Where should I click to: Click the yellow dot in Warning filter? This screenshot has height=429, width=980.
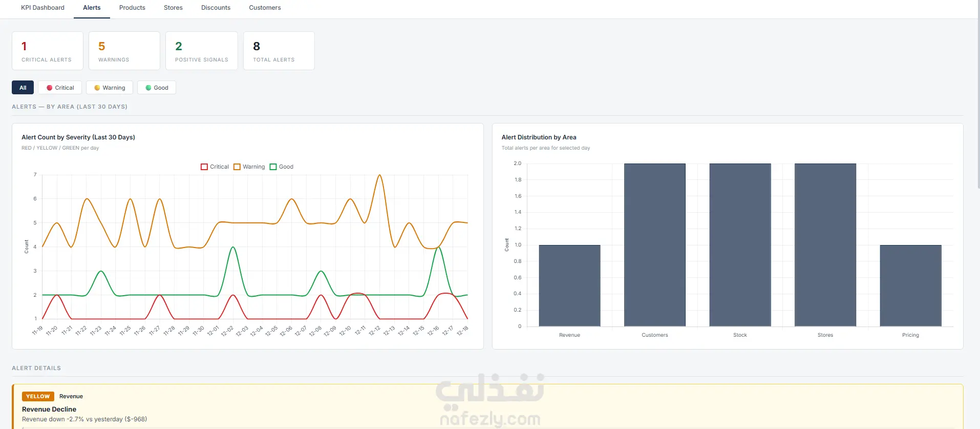(x=97, y=88)
